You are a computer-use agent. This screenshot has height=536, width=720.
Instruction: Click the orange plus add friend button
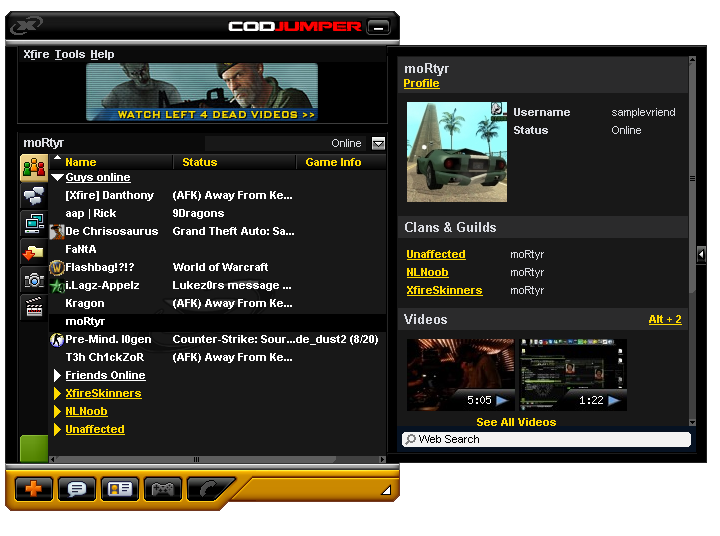click(x=34, y=489)
